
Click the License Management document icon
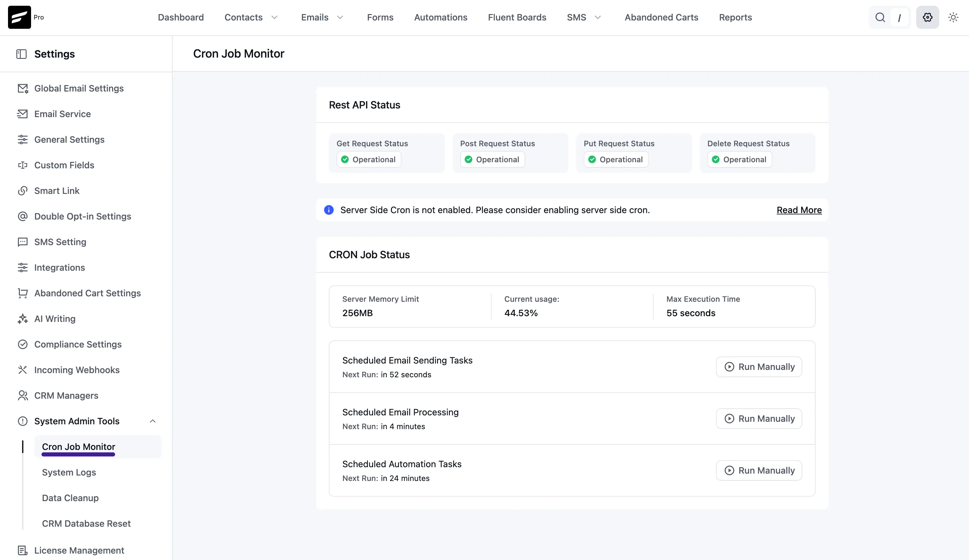23,550
